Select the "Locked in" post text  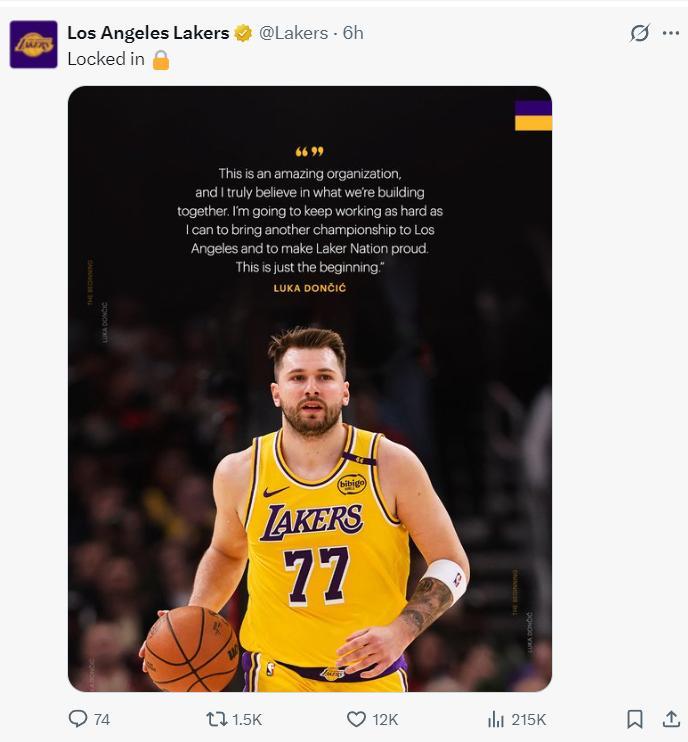pyautogui.click(x=105, y=59)
